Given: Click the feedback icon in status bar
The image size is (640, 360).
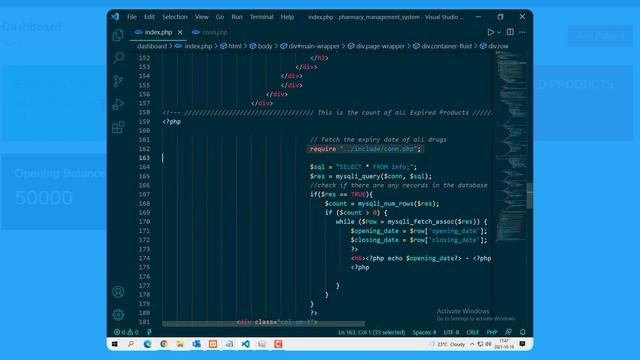Looking at the screenshot, I should click(508, 332).
